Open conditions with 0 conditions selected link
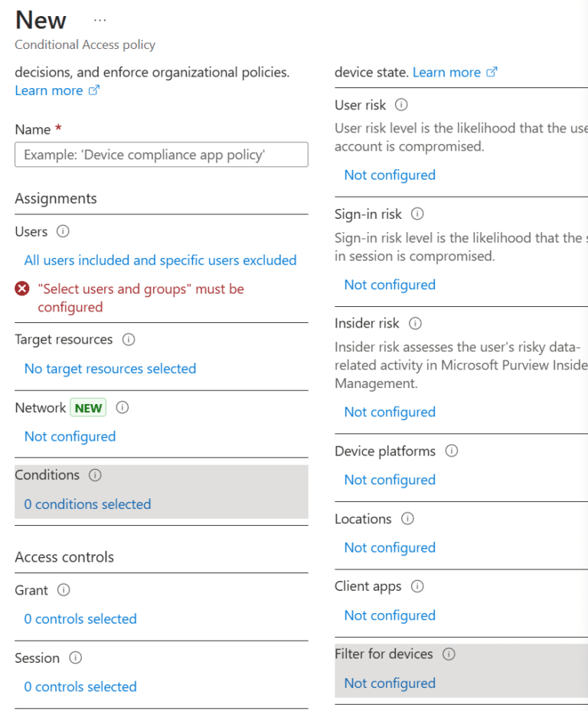The image size is (588, 711). click(x=87, y=504)
